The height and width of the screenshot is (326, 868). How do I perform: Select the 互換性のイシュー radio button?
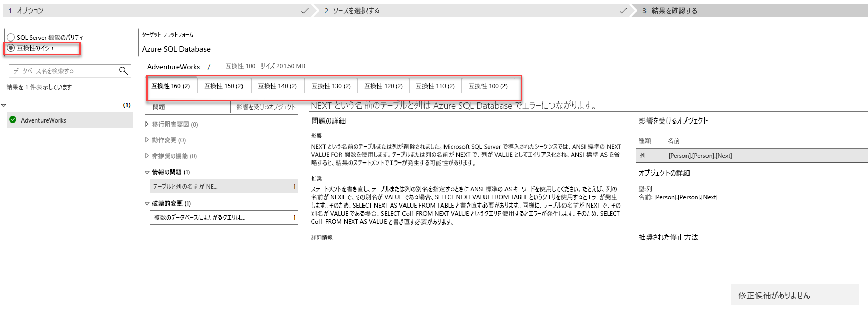tap(11, 48)
